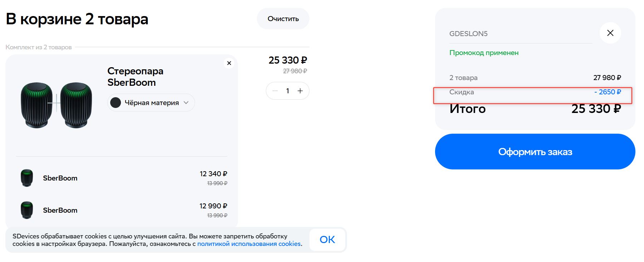Accept cookies with the OK button
Viewport: 644px width, 262px height.
point(327,239)
